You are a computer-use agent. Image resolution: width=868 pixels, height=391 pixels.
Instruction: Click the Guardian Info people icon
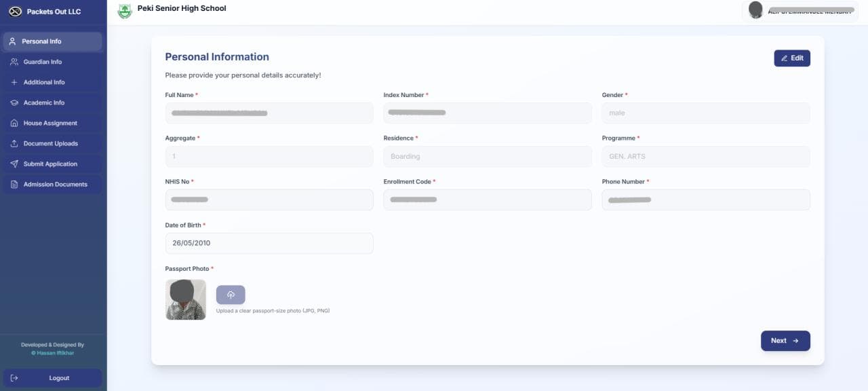coord(14,62)
